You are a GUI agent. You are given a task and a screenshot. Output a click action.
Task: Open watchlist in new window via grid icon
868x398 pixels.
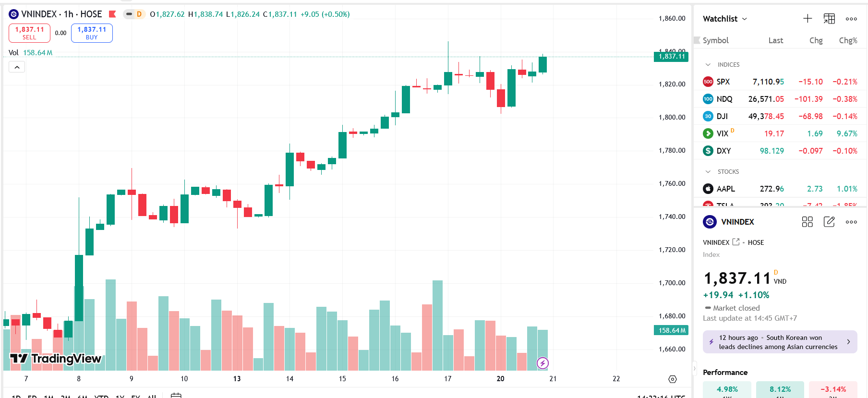(829, 19)
